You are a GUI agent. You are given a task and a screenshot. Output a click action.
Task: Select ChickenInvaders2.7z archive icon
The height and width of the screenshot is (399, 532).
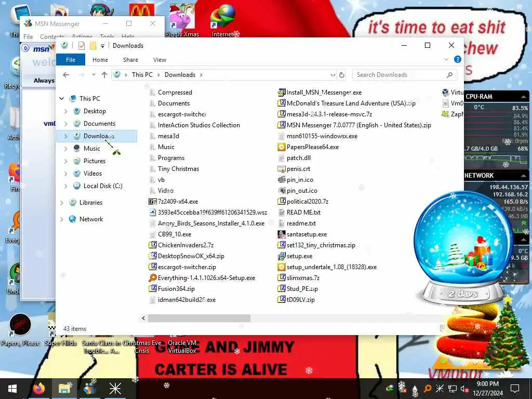click(152, 245)
